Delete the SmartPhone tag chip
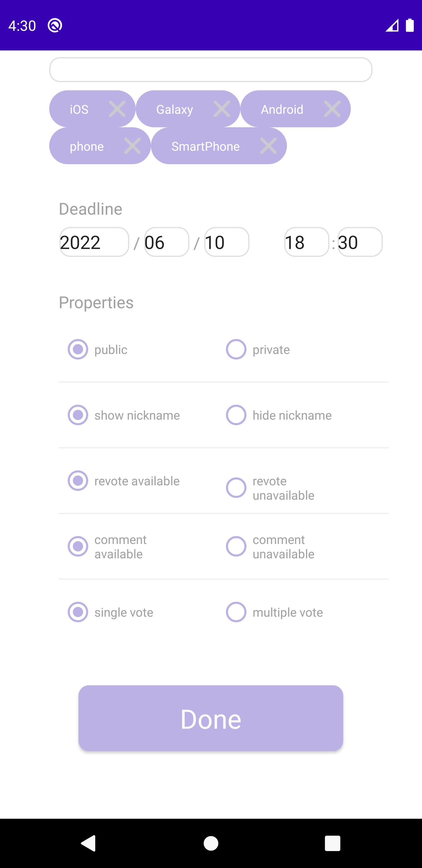The image size is (422, 868). pyautogui.click(x=268, y=146)
